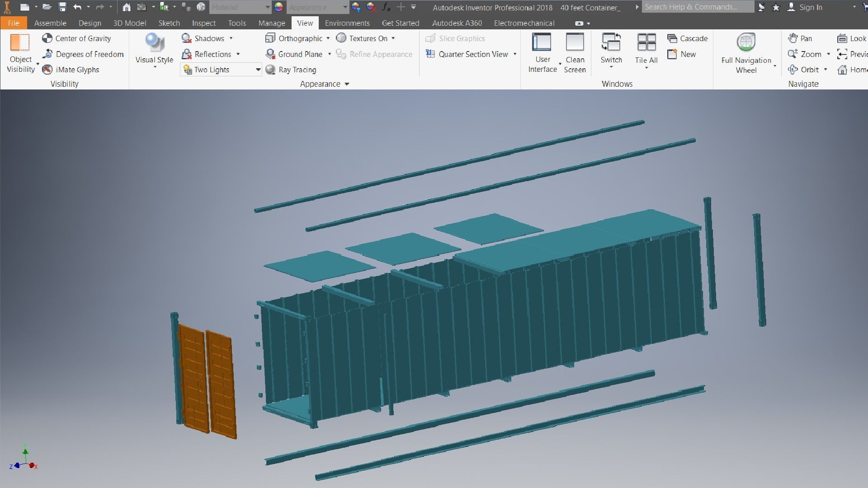This screenshot has width=868, height=488.
Task: Open a New window
Action: point(682,54)
